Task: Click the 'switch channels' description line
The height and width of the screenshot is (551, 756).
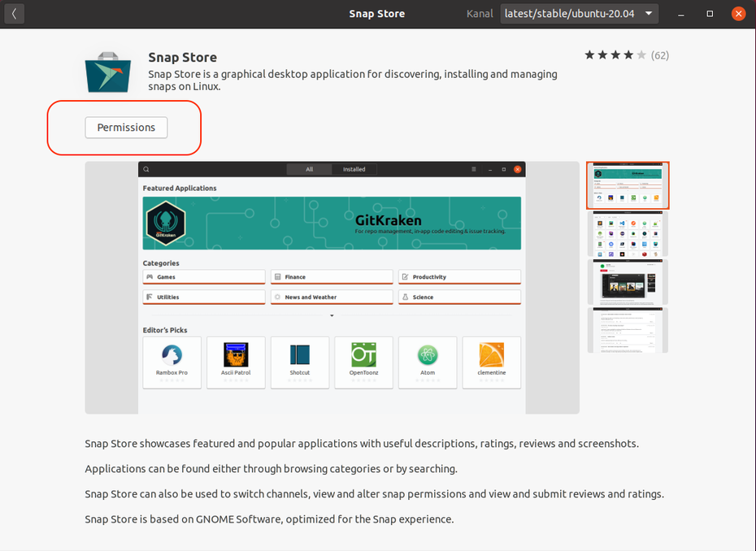Action: [x=374, y=494]
